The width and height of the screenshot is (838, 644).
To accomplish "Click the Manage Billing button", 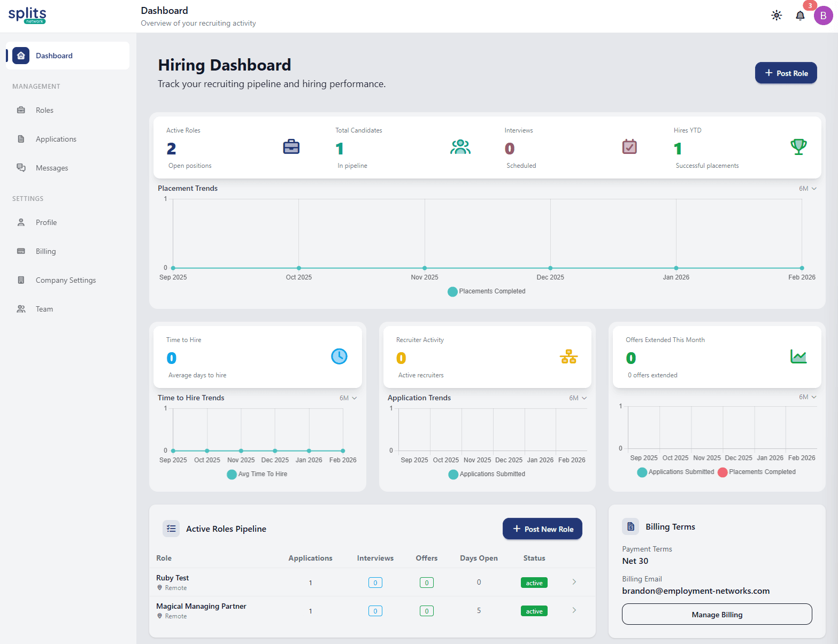I will (717, 614).
